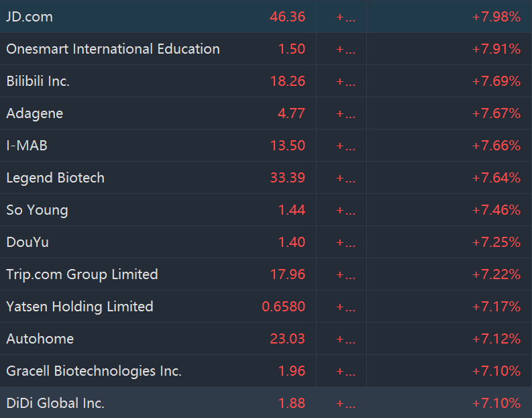Select the DiDi Global Inc. row
This screenshot has width=532, height=418.
pos(56,403)
